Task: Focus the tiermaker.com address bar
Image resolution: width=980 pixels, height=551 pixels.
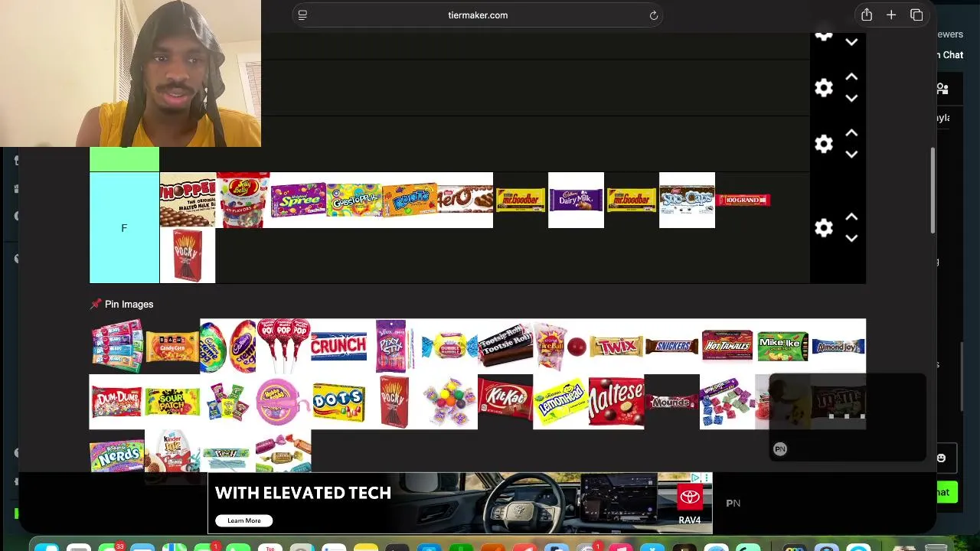Action: tap(478, 15)
